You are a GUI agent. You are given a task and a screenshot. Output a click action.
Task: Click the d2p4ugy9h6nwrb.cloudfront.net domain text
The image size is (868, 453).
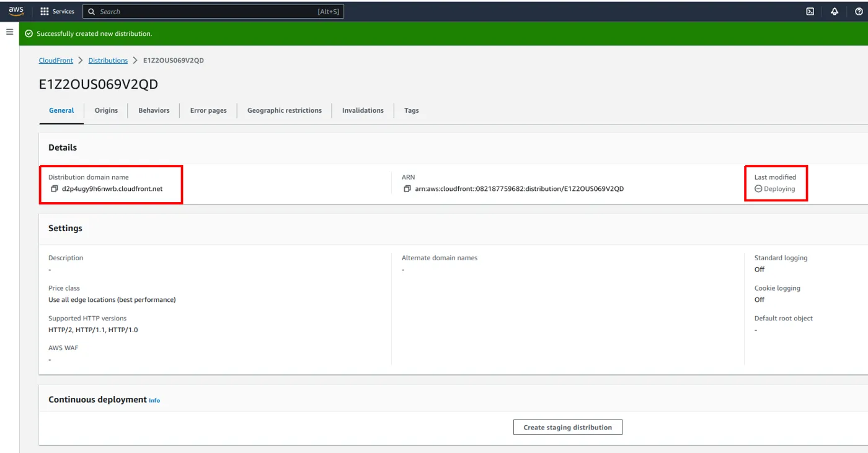tap(112, 188)
